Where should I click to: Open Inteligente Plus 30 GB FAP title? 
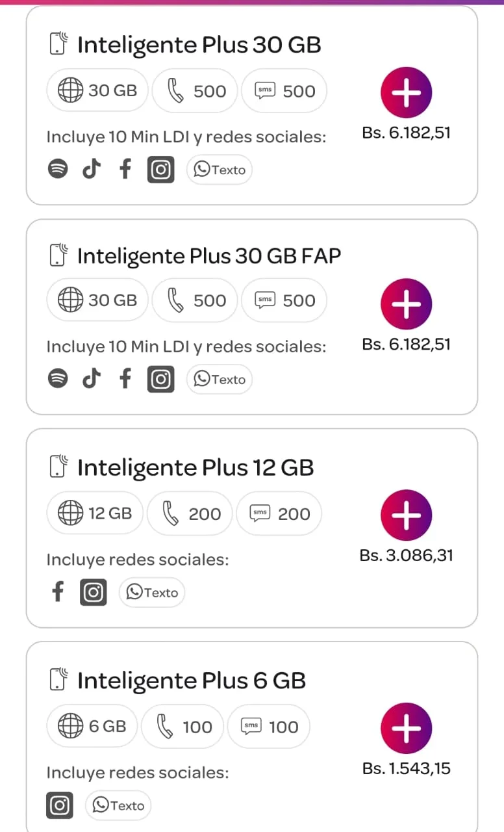[x=208, y=256]
